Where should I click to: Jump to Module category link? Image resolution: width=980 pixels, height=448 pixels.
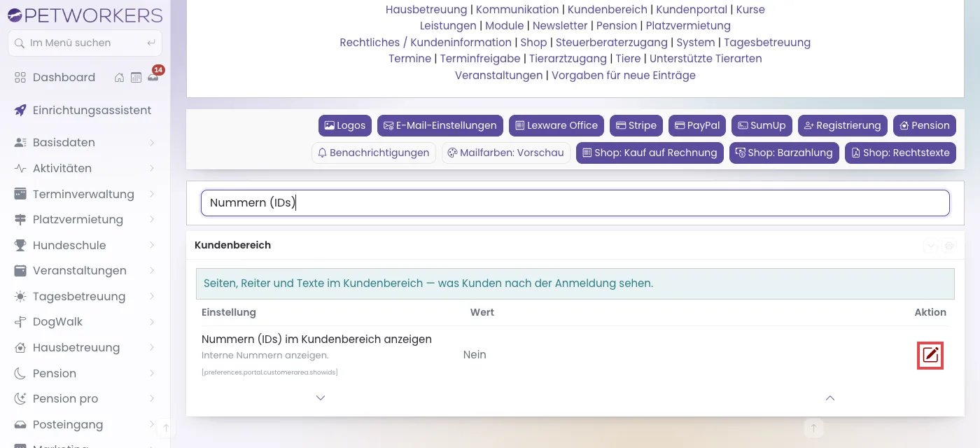click(x=504, y=26)
